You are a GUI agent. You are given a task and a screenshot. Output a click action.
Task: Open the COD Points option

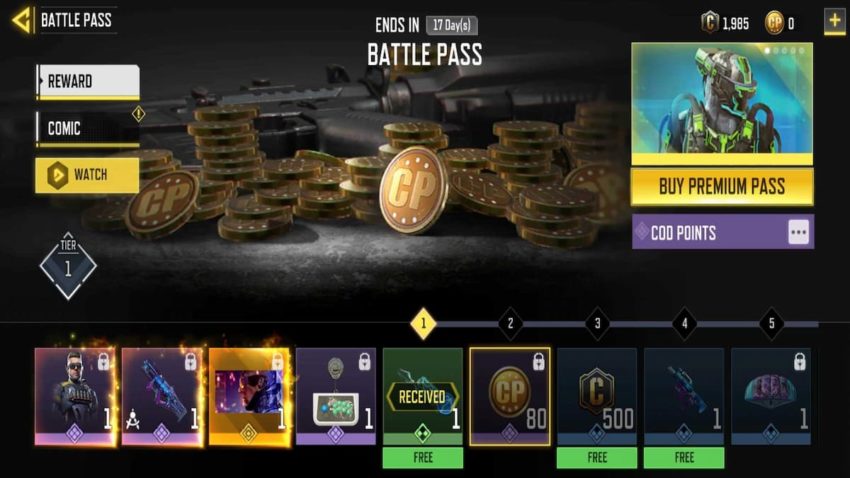723,232
